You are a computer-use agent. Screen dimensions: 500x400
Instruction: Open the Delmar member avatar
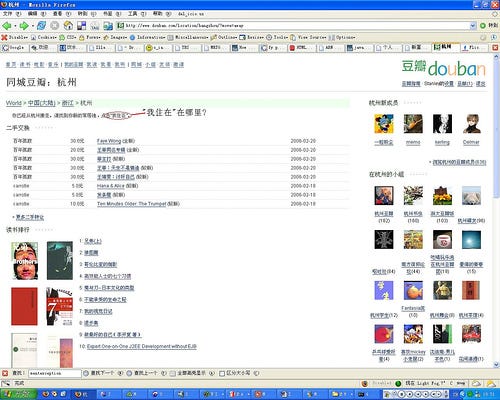coord(471,124)
